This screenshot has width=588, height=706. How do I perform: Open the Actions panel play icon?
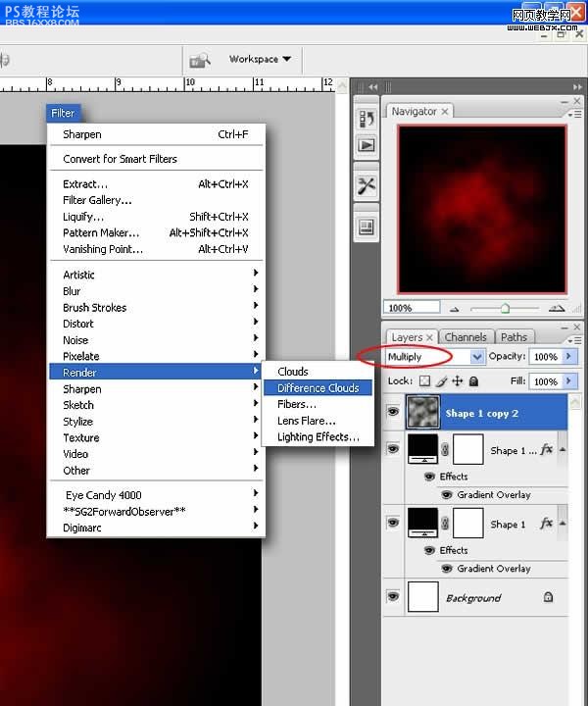pos(367,145)
